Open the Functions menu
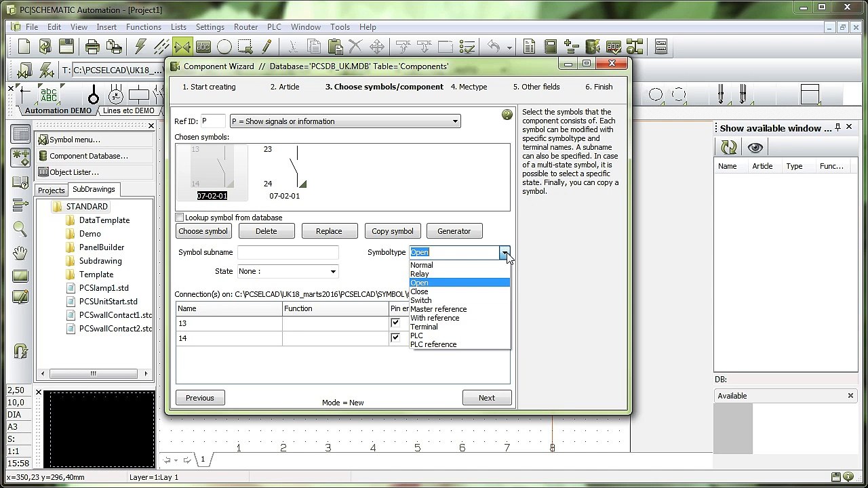The width and height of the screenshot is (868, 488). pyautogui.click(x=144, y=27)
